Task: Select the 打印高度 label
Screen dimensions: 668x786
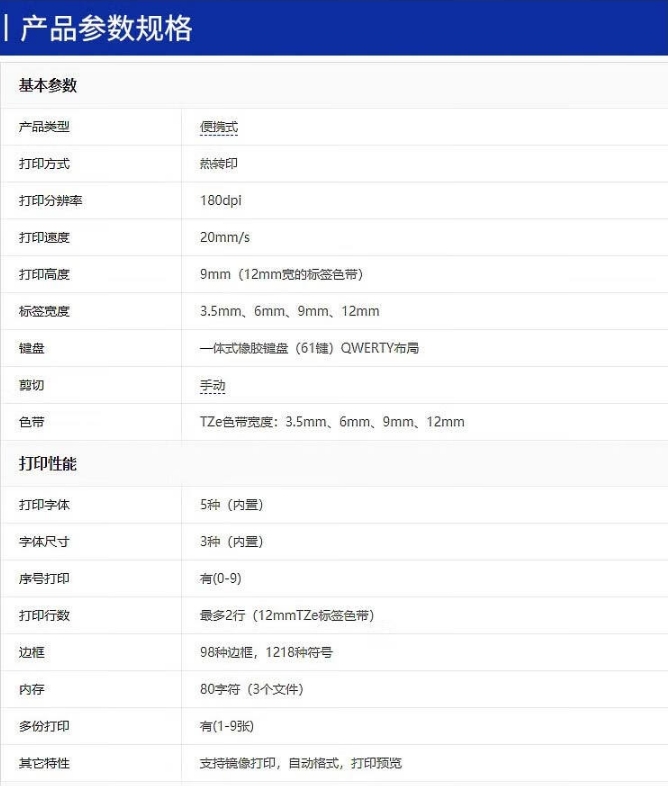Action: 44,275
